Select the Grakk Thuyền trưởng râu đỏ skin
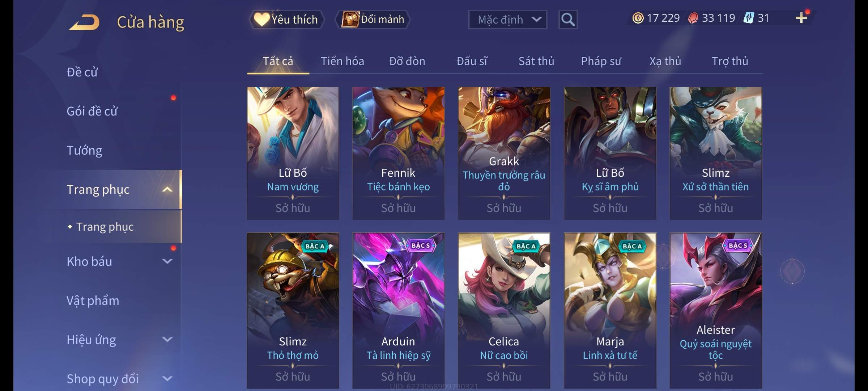Image resolution: width=868 pixels, height=391 pixels. tap(504, 153)
